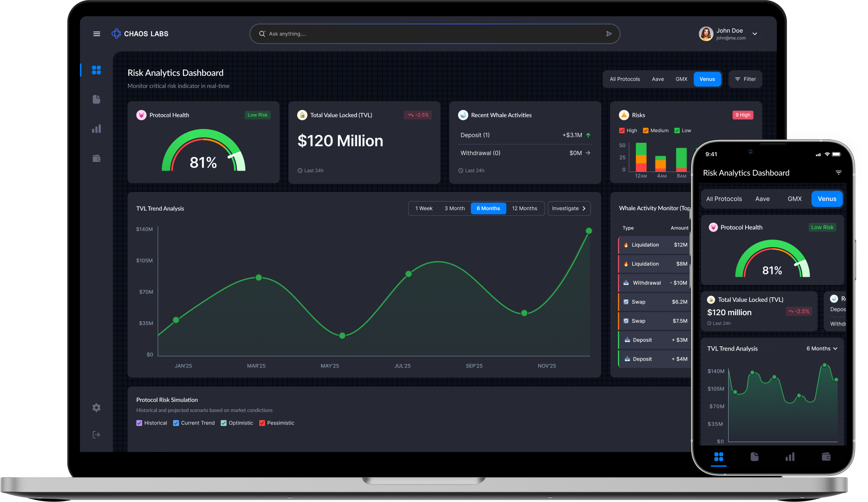Toggle the Optimistic checkbox
This screenshot has height=502, width=868.
pyautogui.click(x=223, y=423)
